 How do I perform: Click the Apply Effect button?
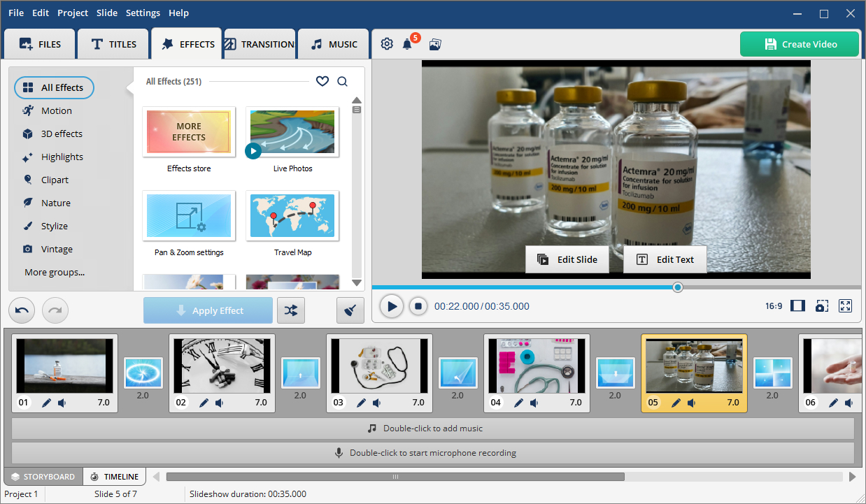click(208, 310)
